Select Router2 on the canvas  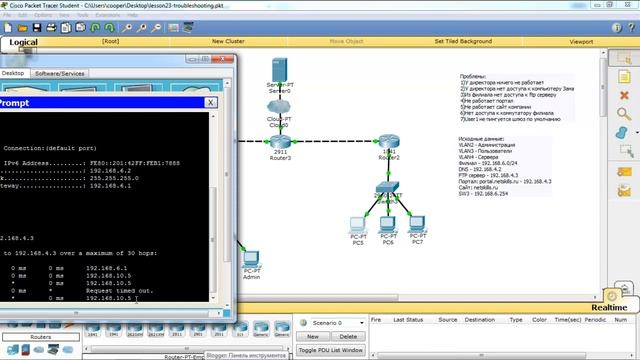(x=389, y=142)
